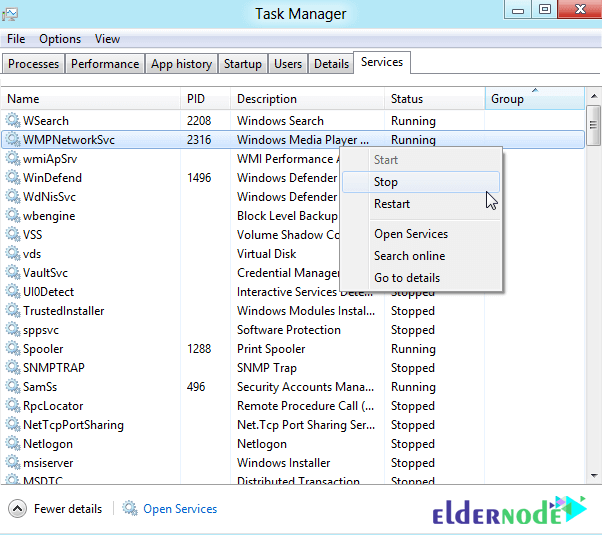602x535 pixels.
Task: Click the vertical scrollbar thumb
Action: tap(594, 125)
